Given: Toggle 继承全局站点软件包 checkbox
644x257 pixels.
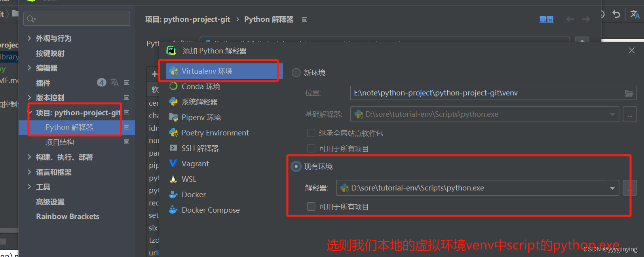Looking at the screenshot, I should coord(311,133).
